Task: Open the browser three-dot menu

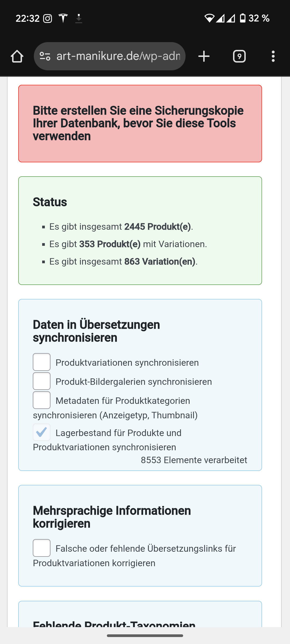Action: [273, 56]
